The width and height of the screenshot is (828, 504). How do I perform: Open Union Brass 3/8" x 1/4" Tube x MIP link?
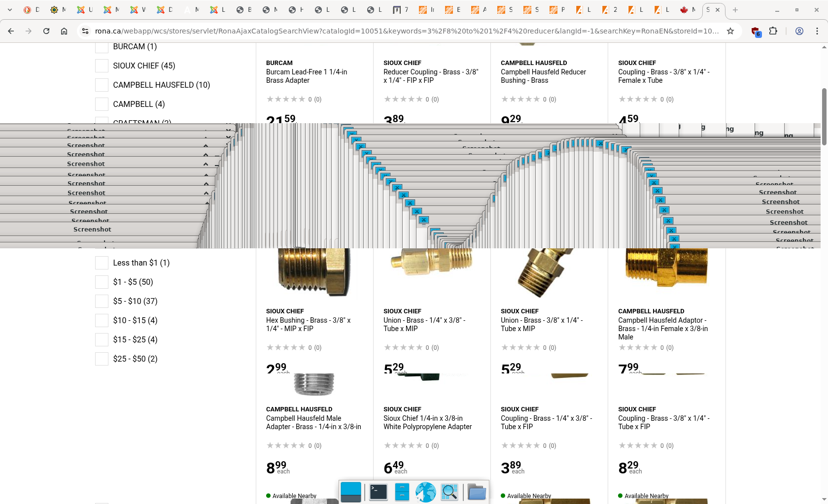tap(542, 324)
